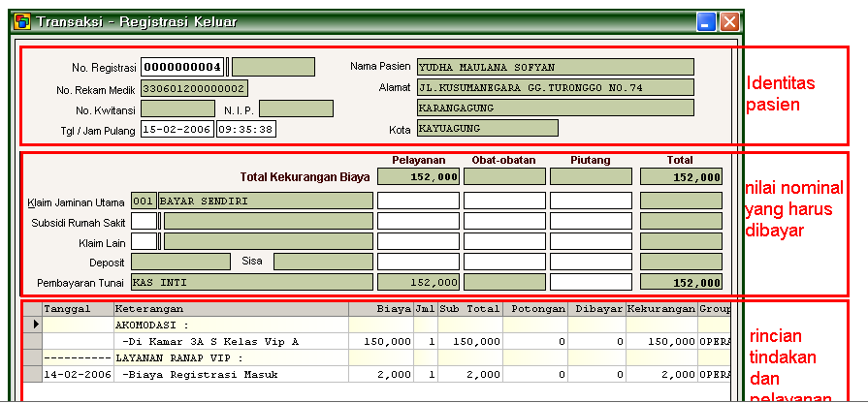Screen dimensions: 868x403
Task: Click Deposit row Pelayanan amount field
Action: tap(419, 262)
